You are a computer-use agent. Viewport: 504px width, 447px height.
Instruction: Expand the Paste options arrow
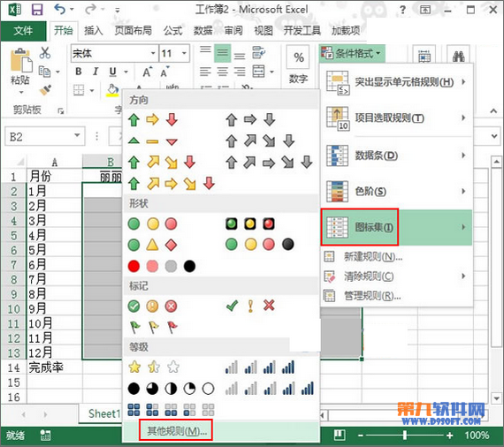21,93
